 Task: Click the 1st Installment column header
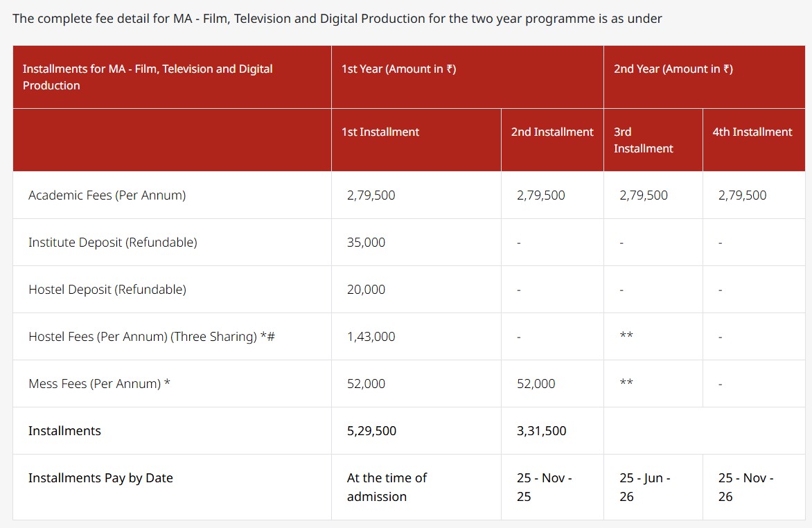(x=380, y=132)
